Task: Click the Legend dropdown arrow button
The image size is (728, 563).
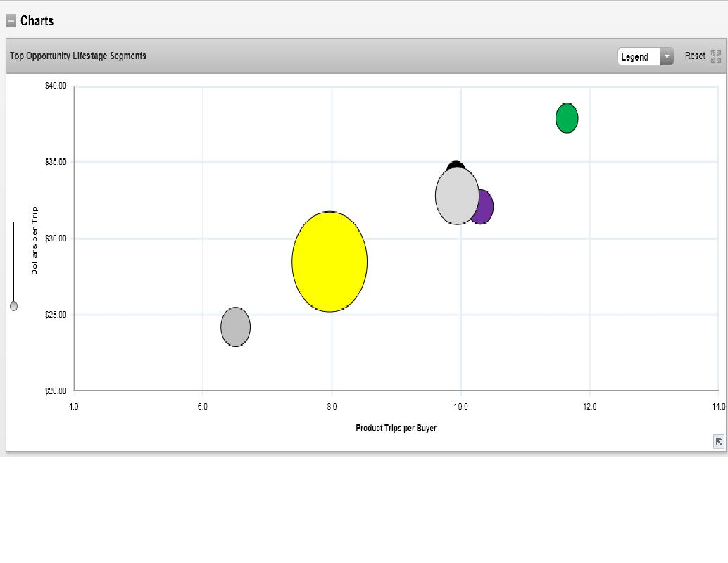Action: coord(666,57)
